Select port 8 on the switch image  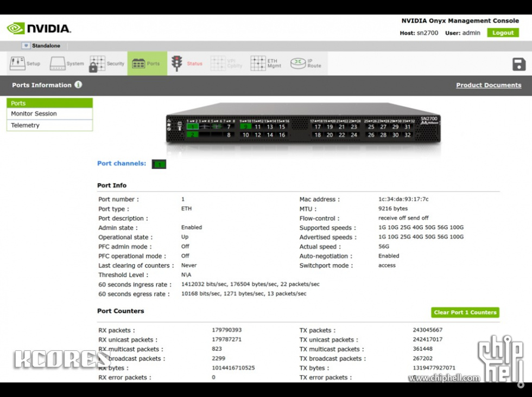[x=229, y=135]
